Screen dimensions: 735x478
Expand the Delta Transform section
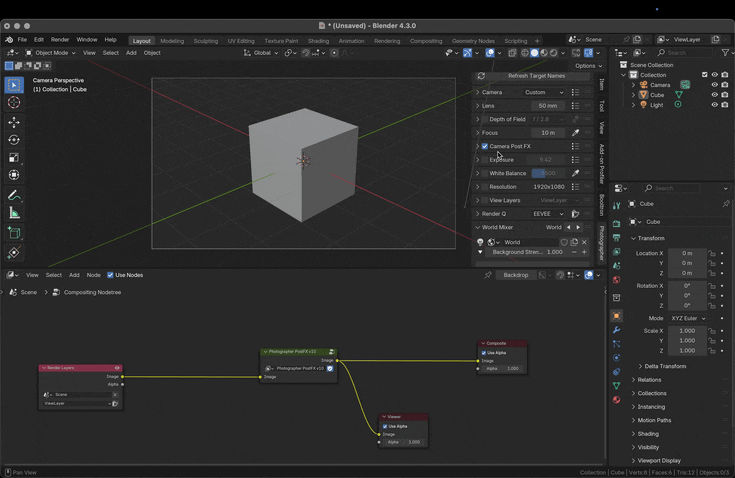[x=640, y=366]
